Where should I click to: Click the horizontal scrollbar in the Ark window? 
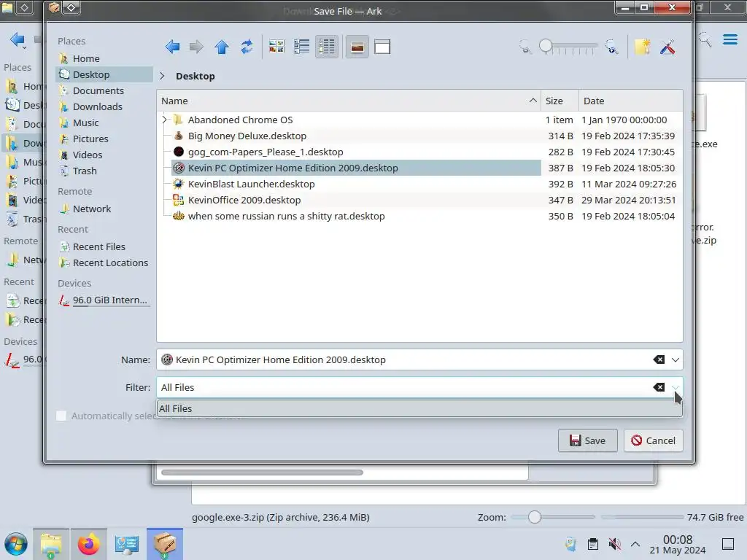click(x=262, y=472)
